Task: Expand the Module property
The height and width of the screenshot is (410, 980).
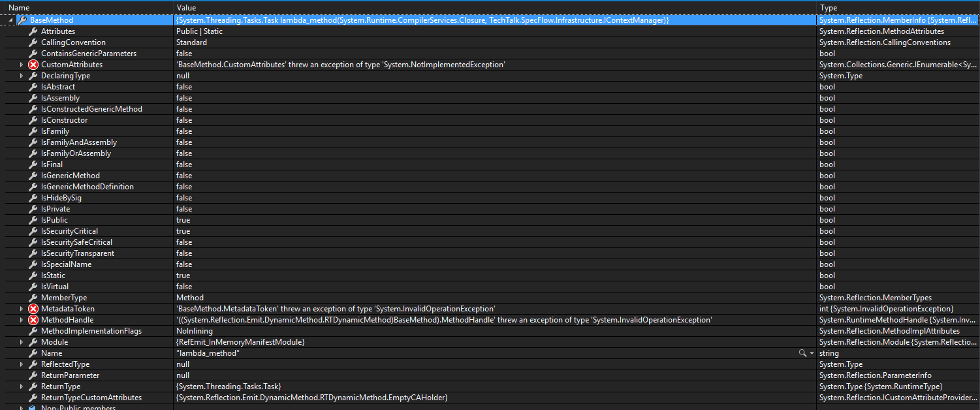Action: click(22, 342)
